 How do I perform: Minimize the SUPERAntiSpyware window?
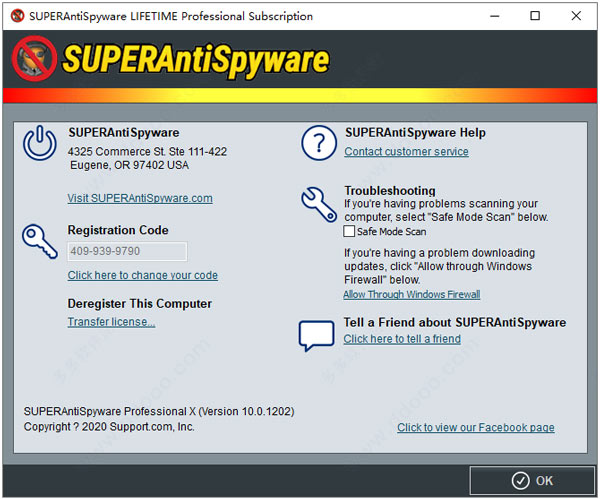(494, 16)
